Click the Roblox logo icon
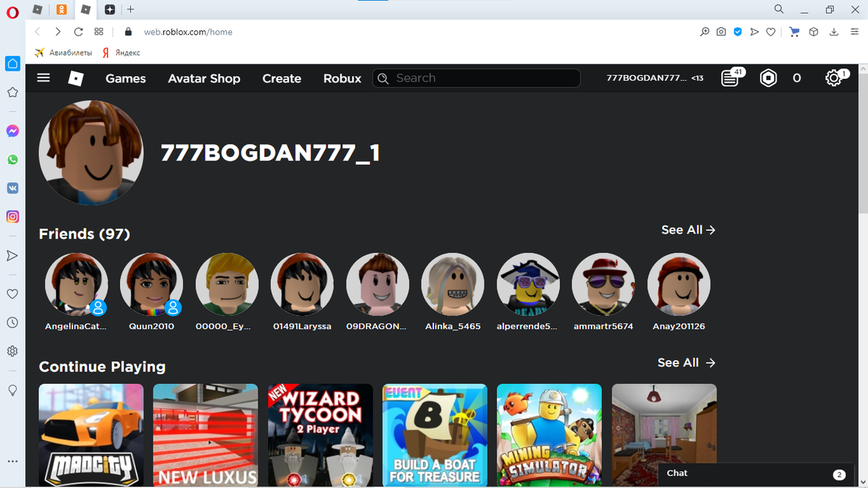 click(76, 78)
